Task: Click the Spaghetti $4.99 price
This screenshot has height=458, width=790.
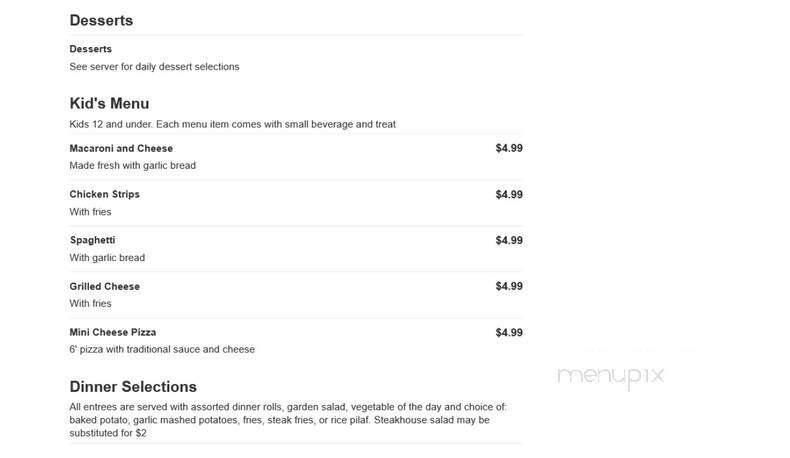Action: tap(509, 240)
